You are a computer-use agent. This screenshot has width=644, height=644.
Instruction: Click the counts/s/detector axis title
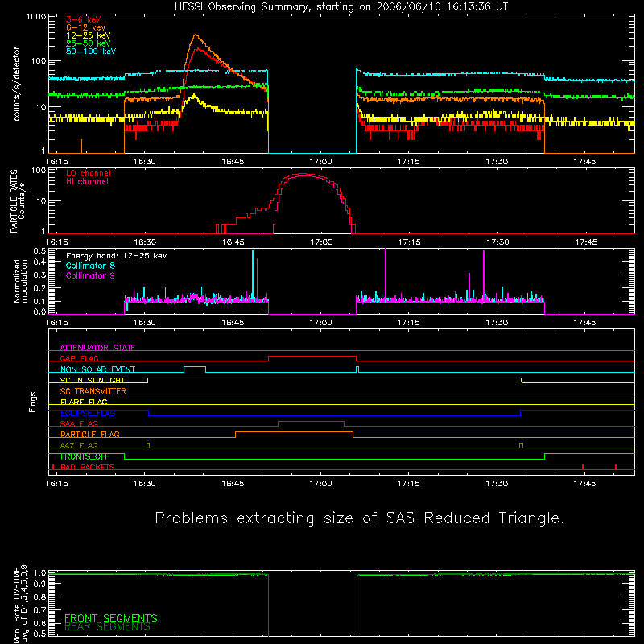click(x=17, y=84)
